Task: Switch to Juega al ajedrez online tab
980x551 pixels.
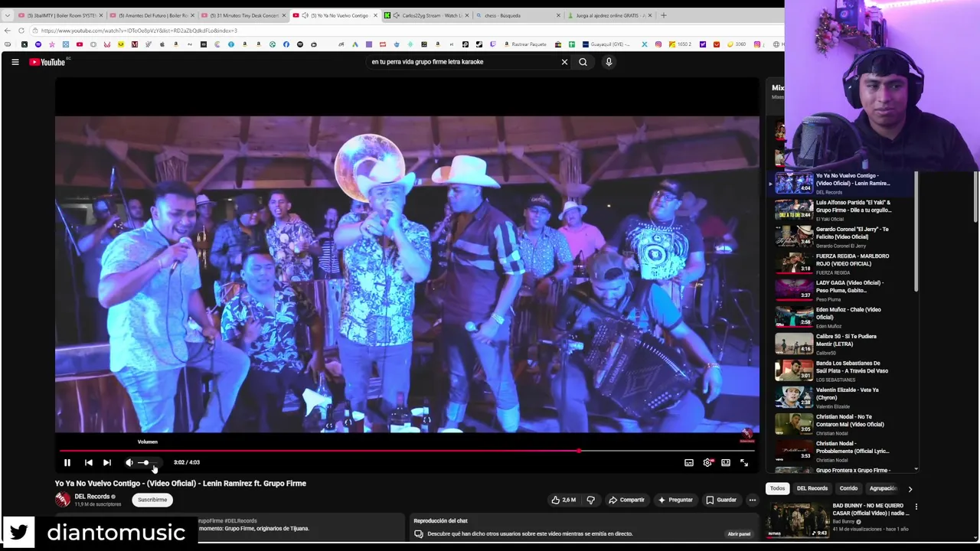Action: coord(609,15)
